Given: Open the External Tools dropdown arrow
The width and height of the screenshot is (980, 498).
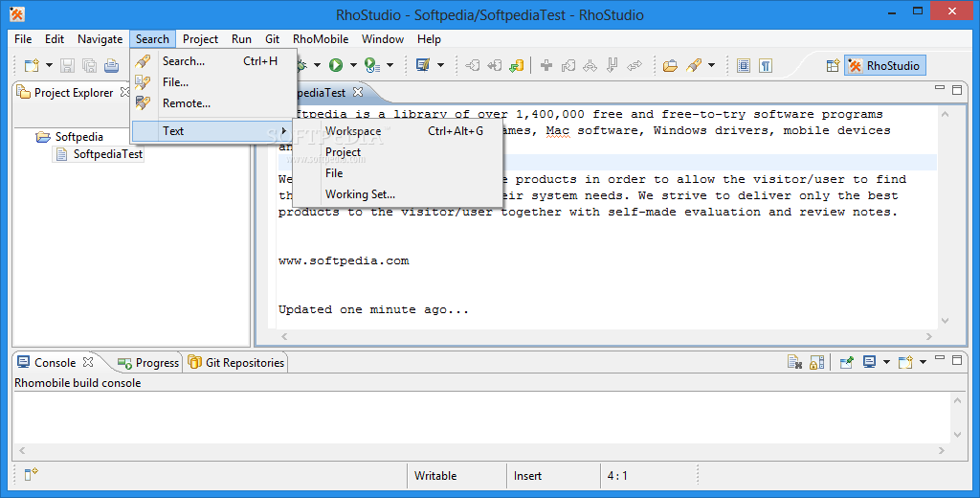Looking at the screenshot, I should pyautogui.click(x=390, y=65).
